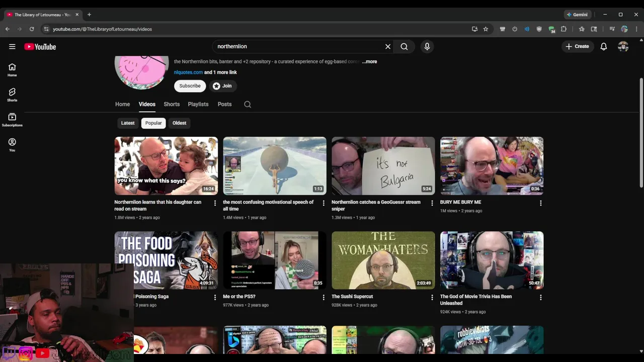Open the YouTube account avatar menu
644x362 pixels.
[x=623, y=47]
